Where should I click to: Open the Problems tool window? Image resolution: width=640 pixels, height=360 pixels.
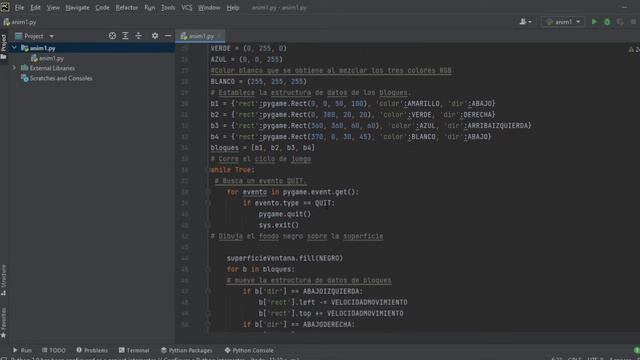tap(92, 350)
